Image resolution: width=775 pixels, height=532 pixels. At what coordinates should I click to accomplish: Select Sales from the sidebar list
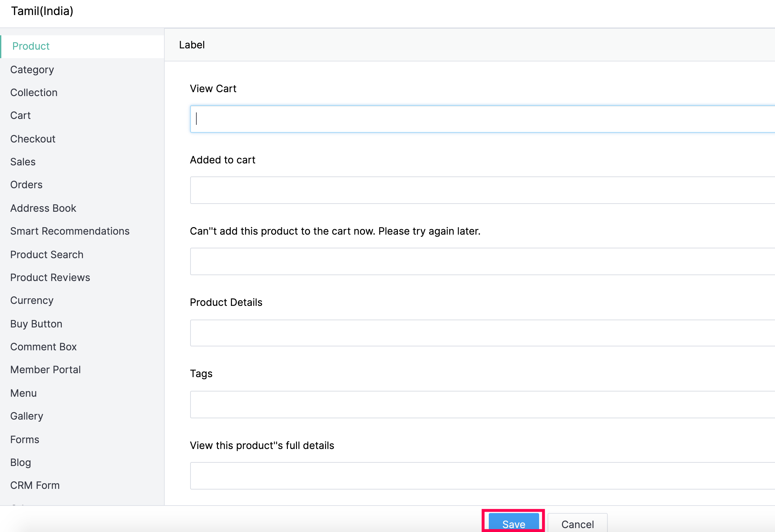(x=23, y=162)
